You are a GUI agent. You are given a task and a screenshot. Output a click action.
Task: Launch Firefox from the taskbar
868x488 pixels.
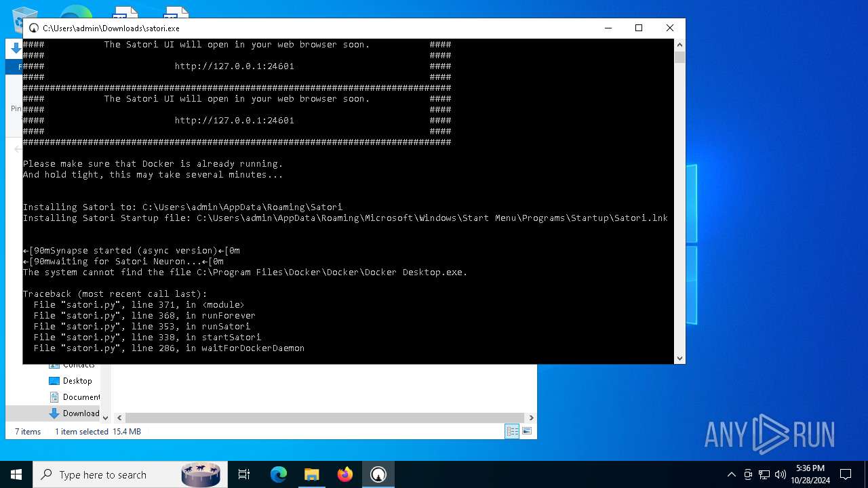(x=345, y=475)
